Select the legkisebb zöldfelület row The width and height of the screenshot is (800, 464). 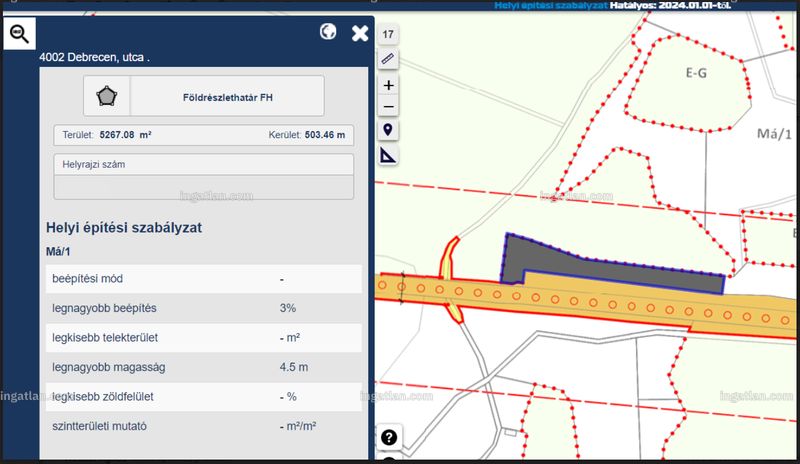pos(204,397)
